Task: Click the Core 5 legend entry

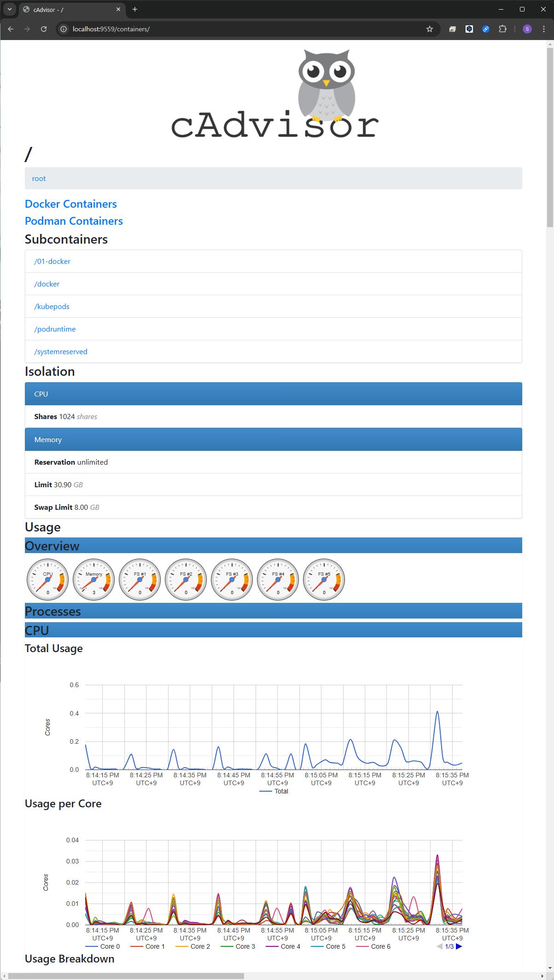Action: point(328,946)
